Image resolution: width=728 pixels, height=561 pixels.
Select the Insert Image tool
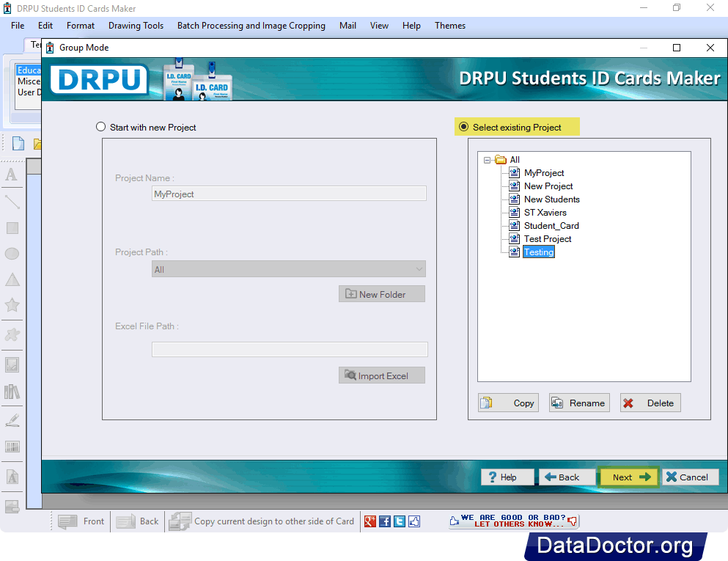12,364
